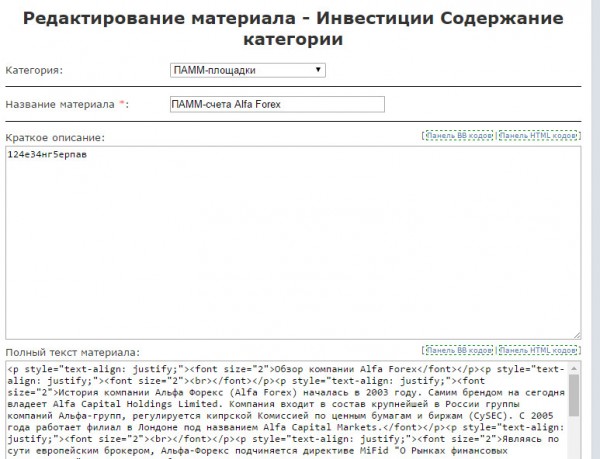The width and height of the screenshot is (600, 459).
Task: Click the Название материала label
Action: pyautogui.click(x=67, y=104)
